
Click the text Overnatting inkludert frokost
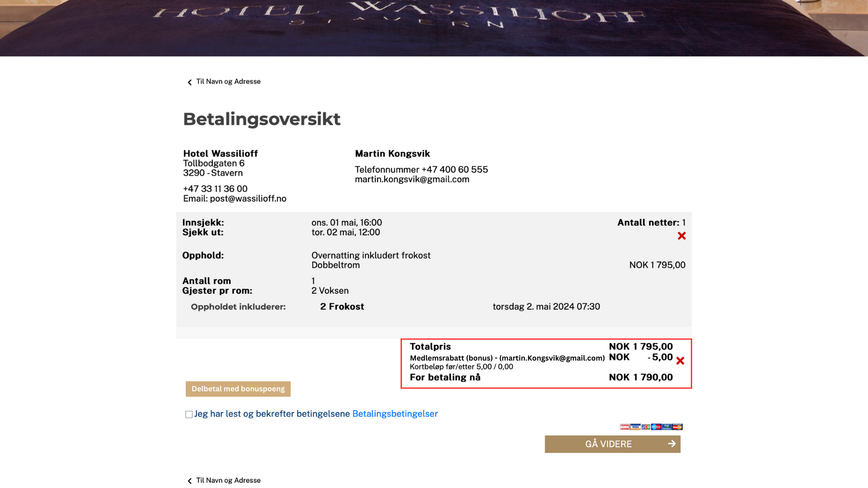(x=371, y=256)
